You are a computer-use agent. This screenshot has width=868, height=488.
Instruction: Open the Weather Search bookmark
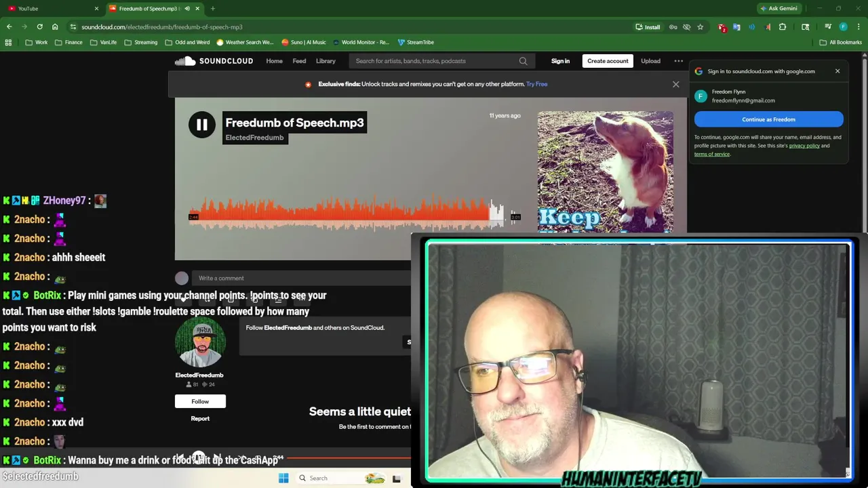pyautogui.click(x=245, y=42)
